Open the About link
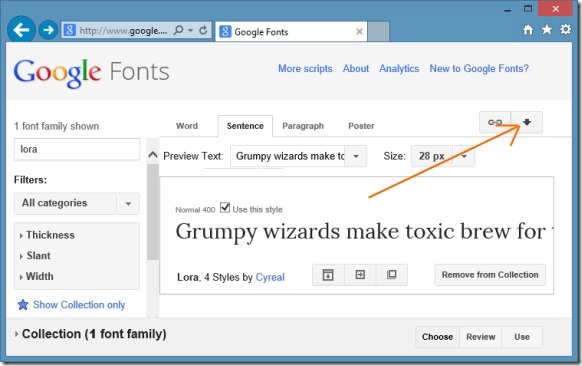The height and width of the screenshot is (366, 582). 356,69
